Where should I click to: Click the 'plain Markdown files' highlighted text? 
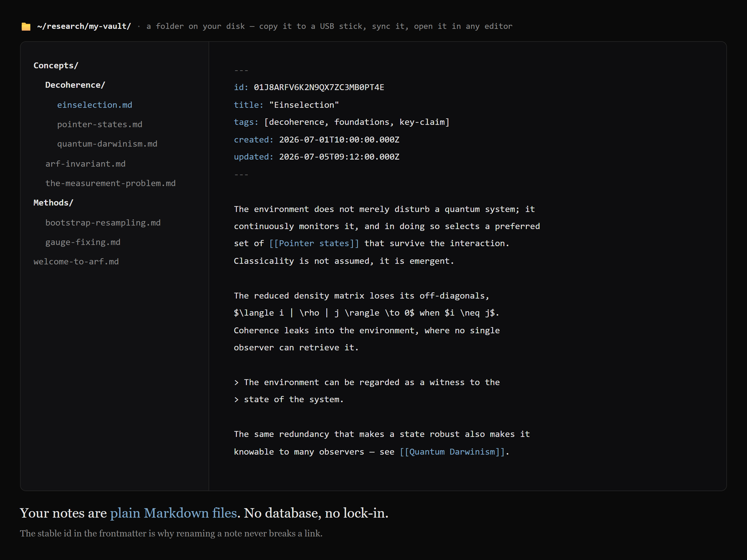click(x=173, y=513)
